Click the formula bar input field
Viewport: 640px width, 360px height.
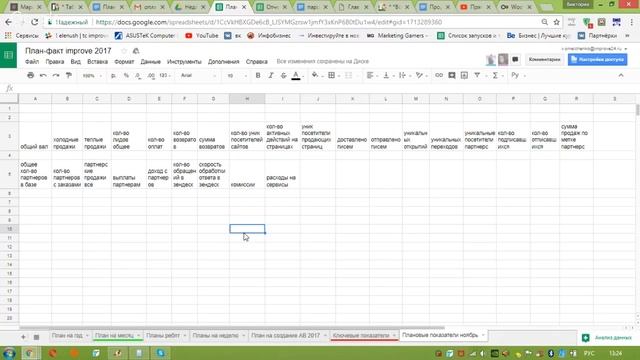327,88
